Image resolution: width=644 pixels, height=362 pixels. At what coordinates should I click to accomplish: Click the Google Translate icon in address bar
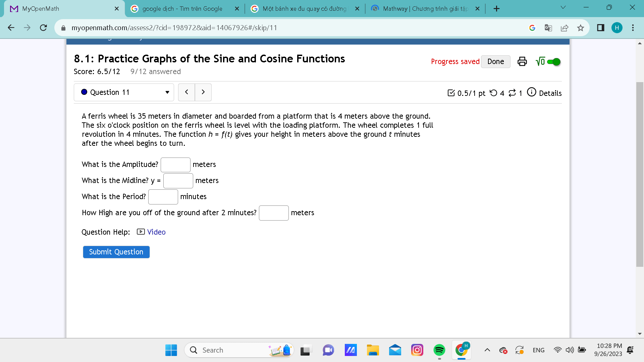click(548, 28)
